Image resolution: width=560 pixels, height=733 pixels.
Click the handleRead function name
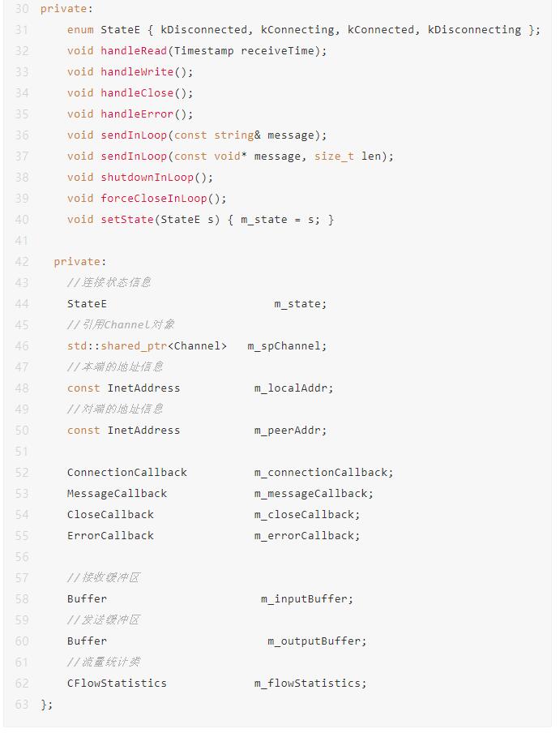click(134, 51)
